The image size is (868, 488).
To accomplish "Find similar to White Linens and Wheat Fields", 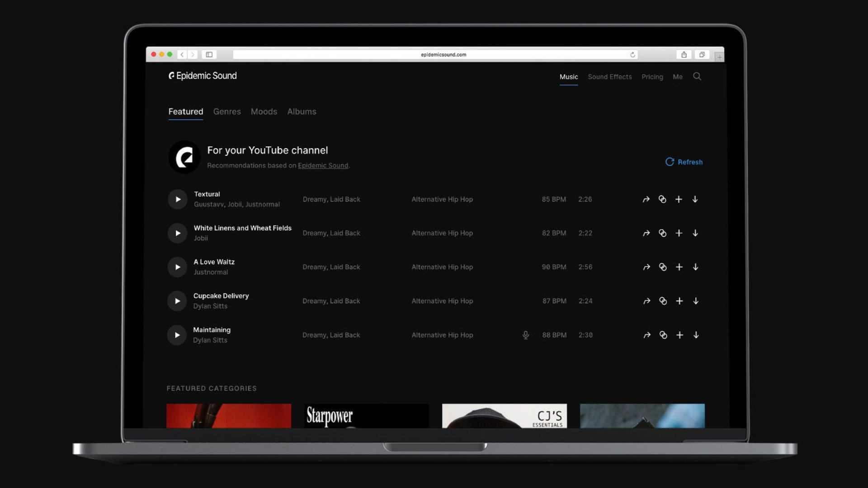I will tap(663, 233).
